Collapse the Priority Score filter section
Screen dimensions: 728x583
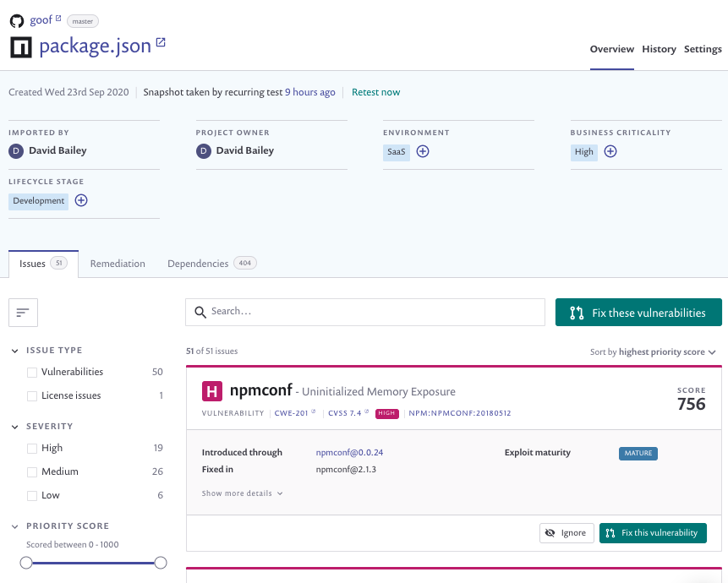point(15,526)
